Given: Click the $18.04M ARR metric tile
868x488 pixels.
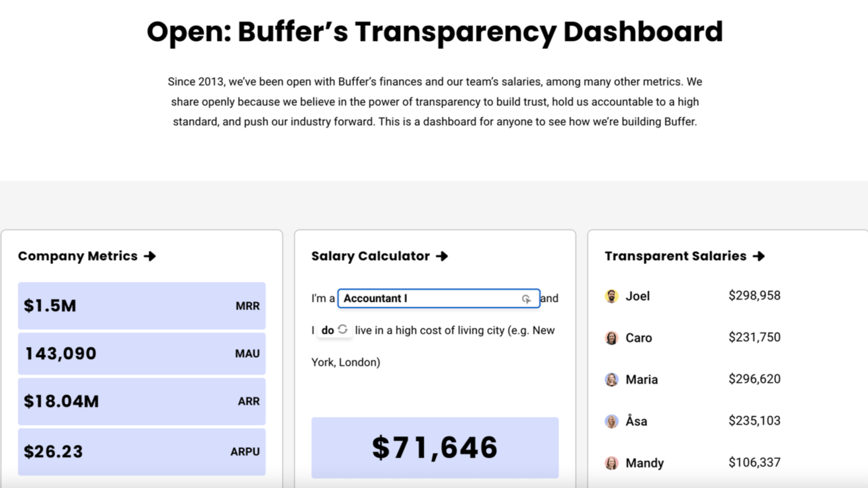Looking at the screenshot, I should point(142,401).
